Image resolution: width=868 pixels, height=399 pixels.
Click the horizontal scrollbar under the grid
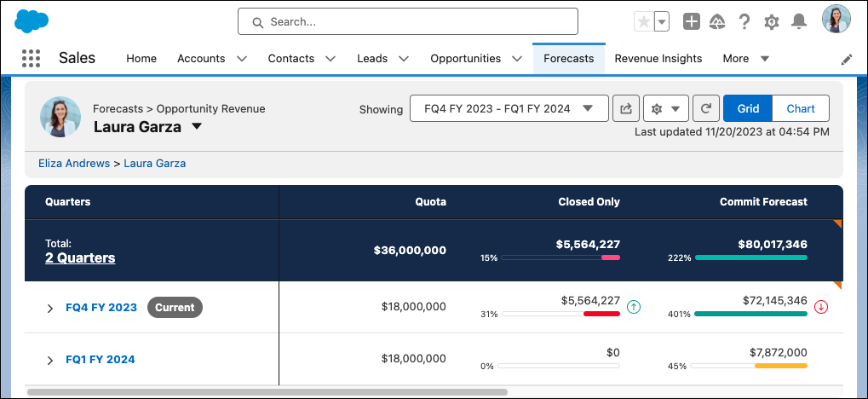(267, 392)
